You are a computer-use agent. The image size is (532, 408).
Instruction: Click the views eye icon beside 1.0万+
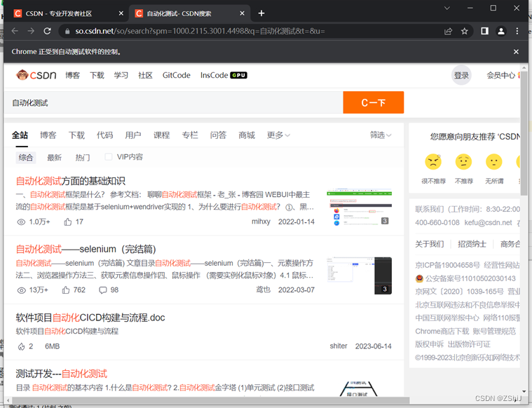tap(21, 222)
